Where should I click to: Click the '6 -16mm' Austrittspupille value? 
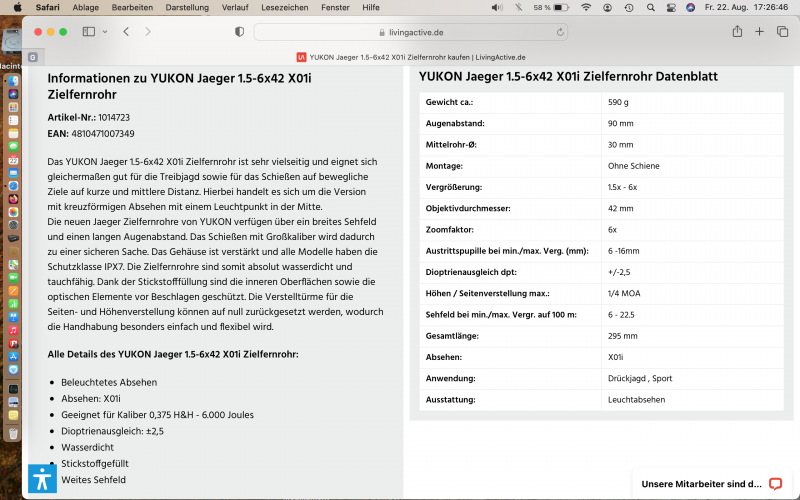pos(623,251)
